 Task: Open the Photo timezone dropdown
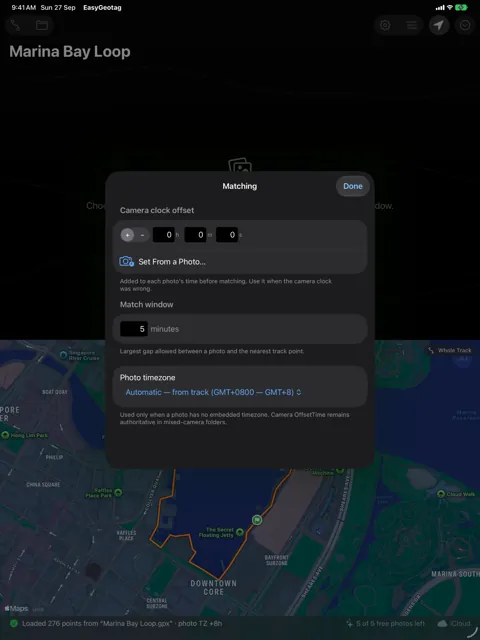(213, 392)
